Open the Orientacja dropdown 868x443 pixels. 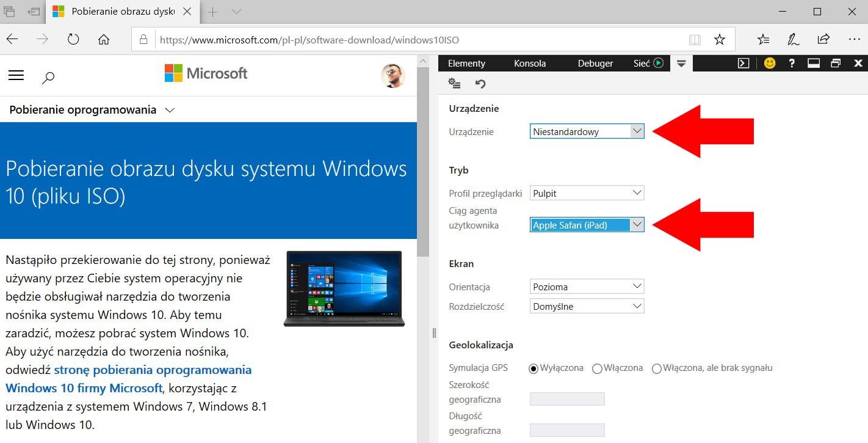(587, 287)
